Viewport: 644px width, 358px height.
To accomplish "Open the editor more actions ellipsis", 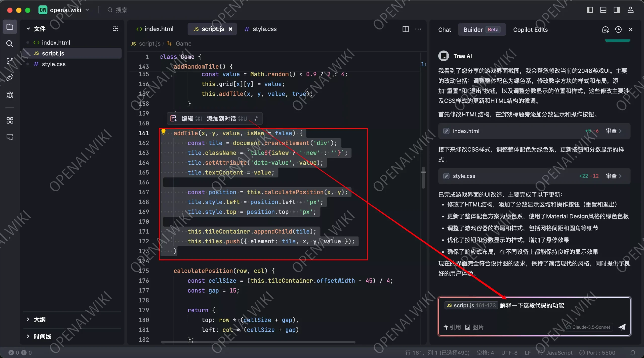I will pyautogui.click(x=418, y=29).
